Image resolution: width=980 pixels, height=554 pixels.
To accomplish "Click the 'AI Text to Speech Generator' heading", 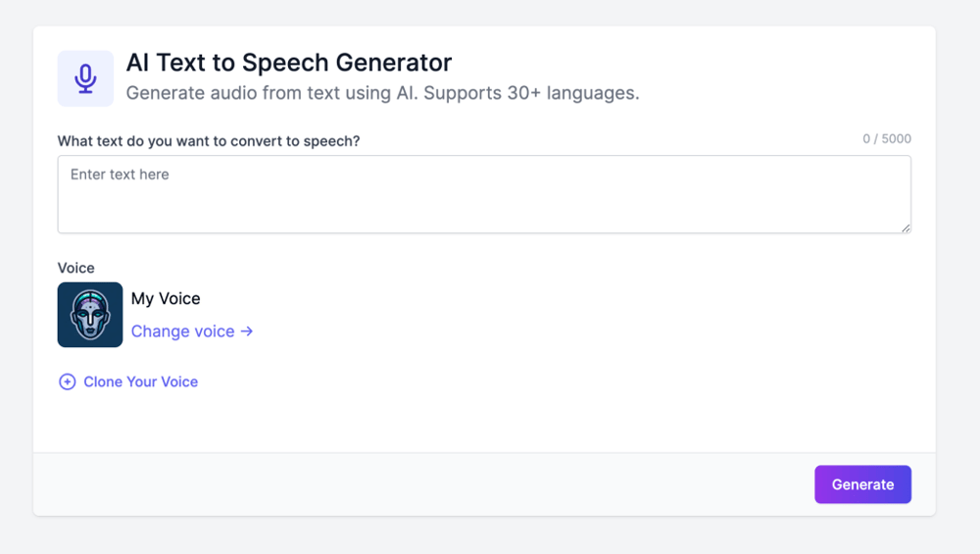I will (x=289, y=63).
